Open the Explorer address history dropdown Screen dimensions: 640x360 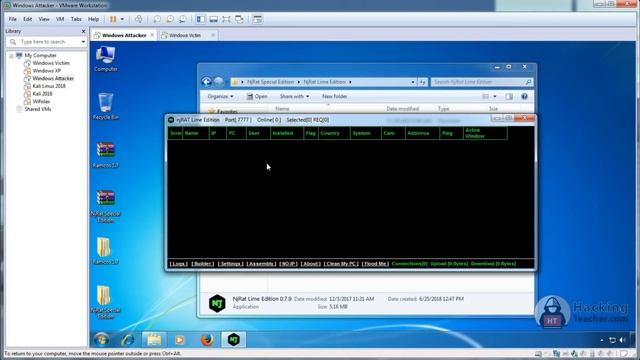tap(413, 82)
